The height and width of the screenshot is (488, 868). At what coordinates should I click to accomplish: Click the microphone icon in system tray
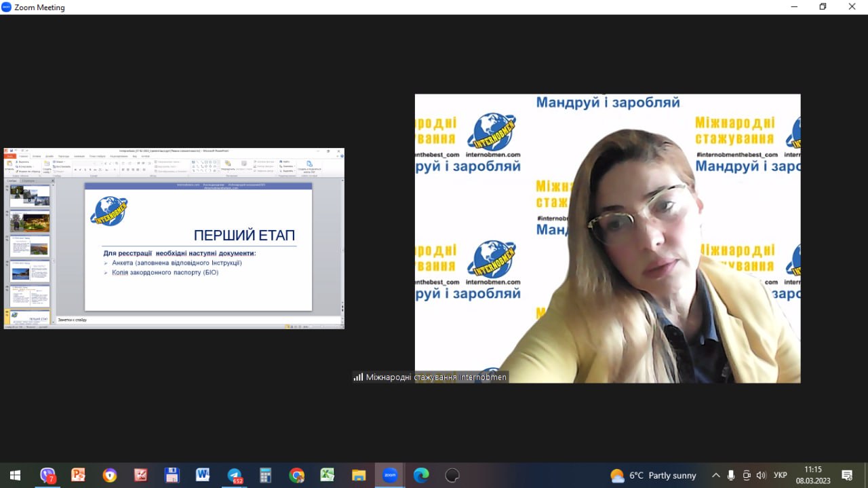click(731, 475)
